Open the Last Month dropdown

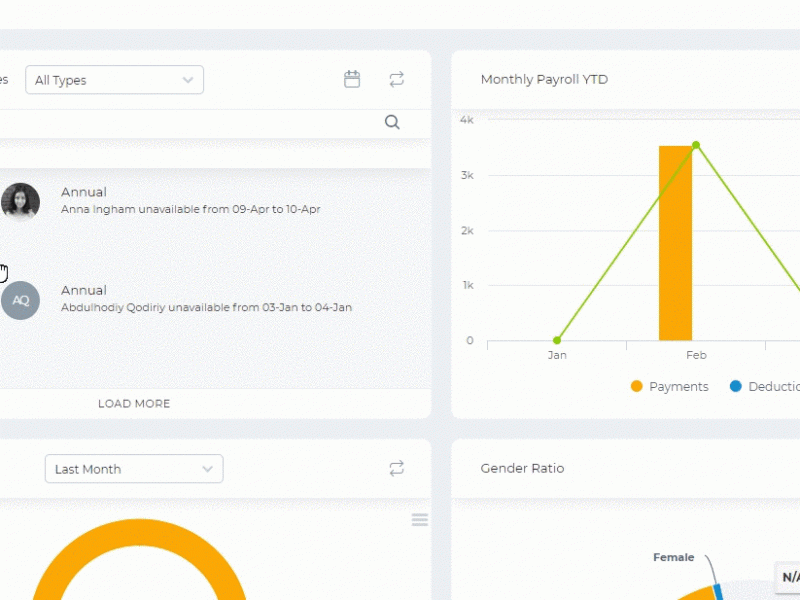(x=134, y=468)
